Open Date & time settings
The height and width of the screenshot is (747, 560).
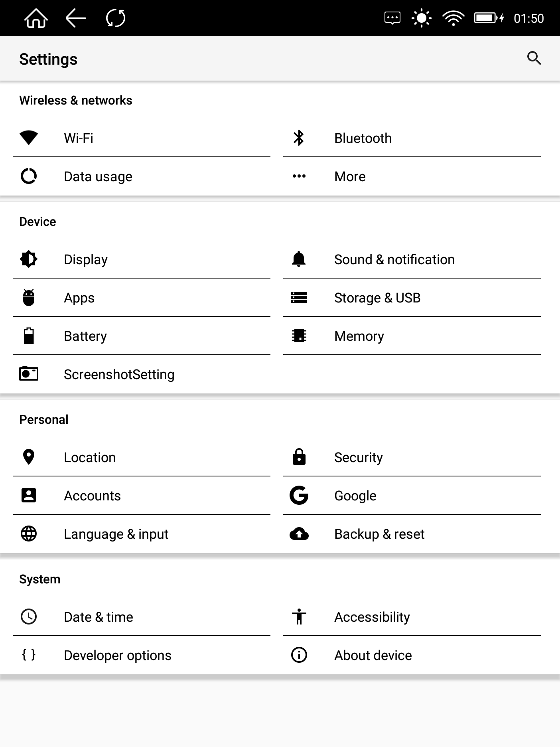(x=99, y=617)
